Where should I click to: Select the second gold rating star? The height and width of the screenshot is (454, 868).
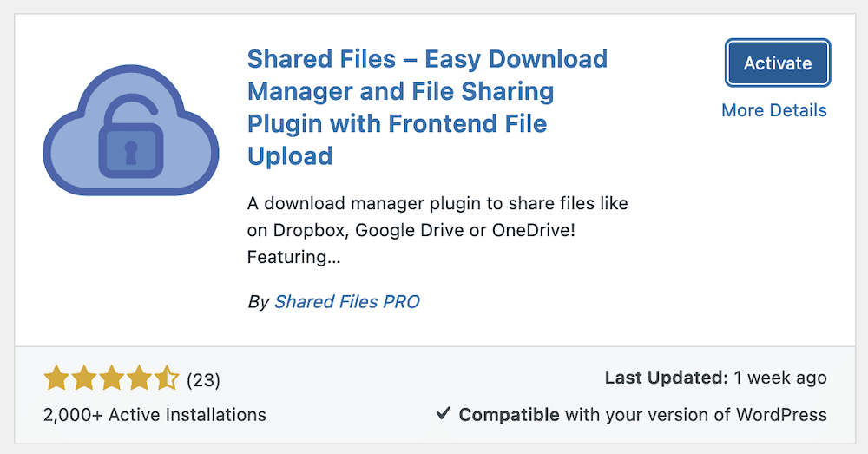(84, 379)
